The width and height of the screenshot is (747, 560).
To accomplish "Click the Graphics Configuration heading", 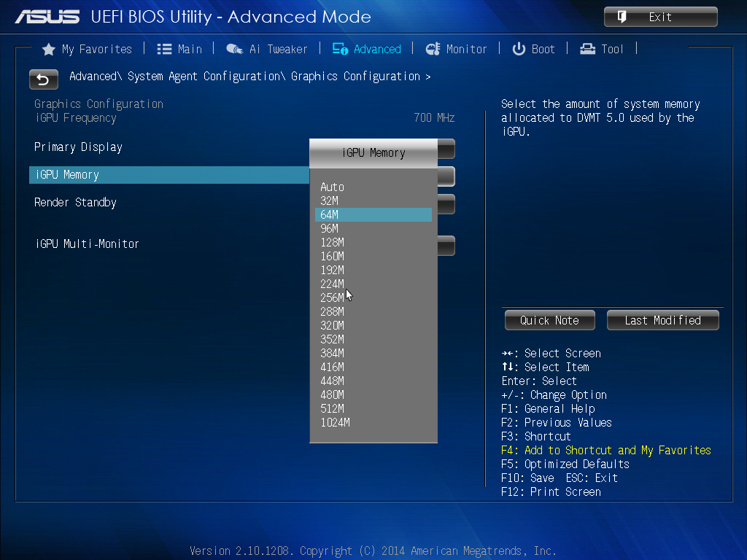I will click(98, 104).
